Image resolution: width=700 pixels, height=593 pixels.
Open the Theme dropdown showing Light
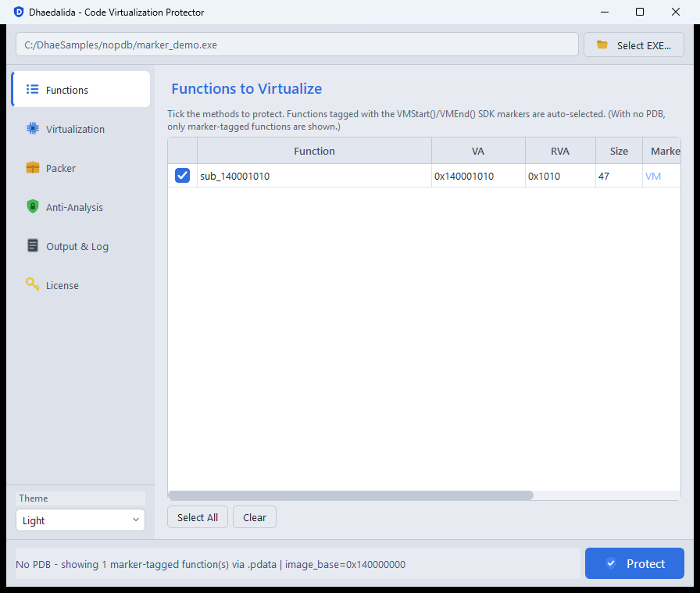click(80, 520)
